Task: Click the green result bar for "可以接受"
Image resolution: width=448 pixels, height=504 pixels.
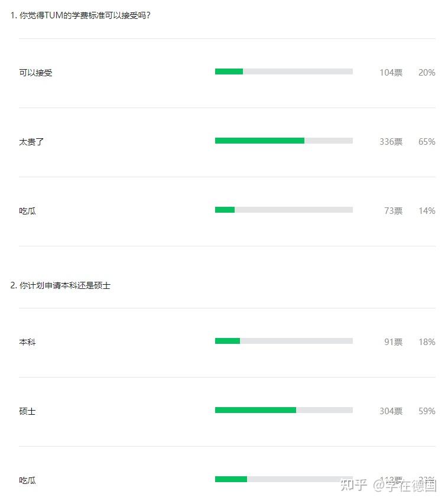Action: (x=229, y=71)
